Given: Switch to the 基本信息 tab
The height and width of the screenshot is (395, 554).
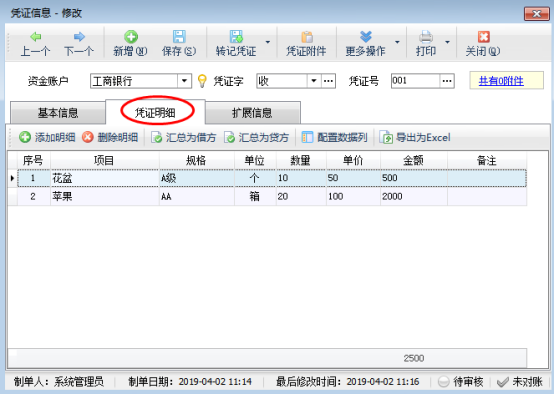Looking at the screenshot, I should click(58, 113).
